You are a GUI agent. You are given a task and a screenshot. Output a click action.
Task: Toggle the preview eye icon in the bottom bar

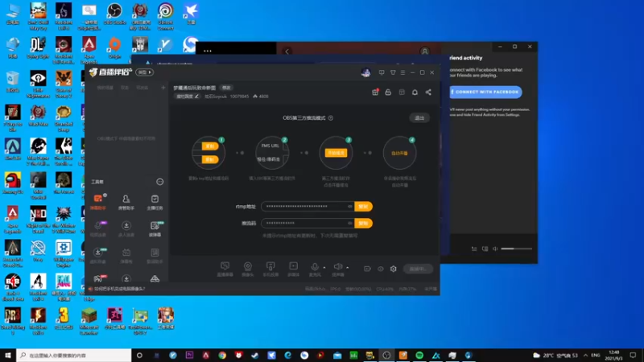coord(380,269)
